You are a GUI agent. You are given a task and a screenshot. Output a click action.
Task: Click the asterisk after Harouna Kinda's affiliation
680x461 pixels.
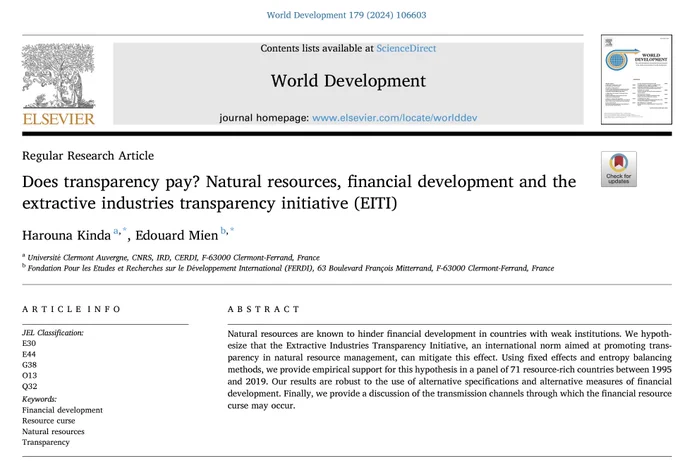click(125, 230)
